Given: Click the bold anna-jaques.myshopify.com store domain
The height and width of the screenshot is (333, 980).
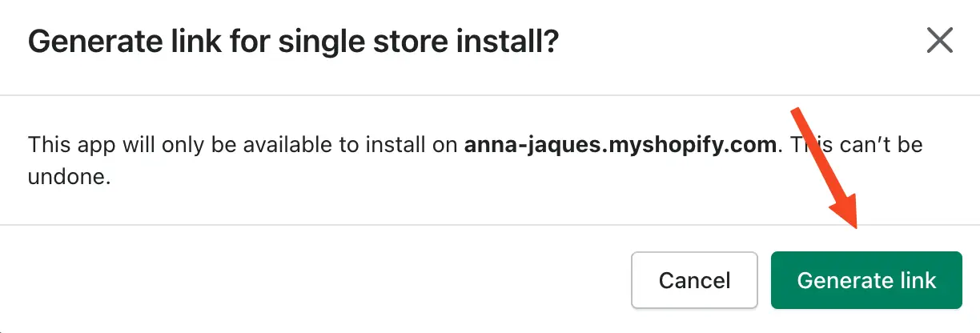Looking at the screenshot, I should [x=621, y=146].
